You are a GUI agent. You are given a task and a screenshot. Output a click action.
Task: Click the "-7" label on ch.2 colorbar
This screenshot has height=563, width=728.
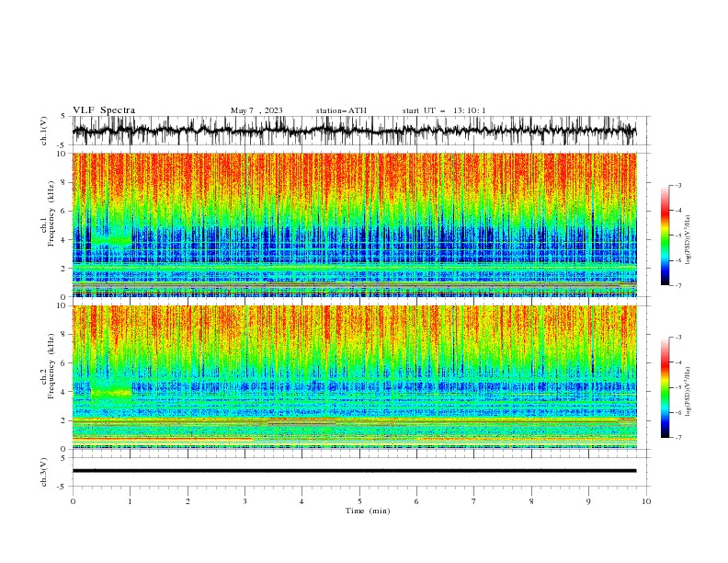pos(677,438)
